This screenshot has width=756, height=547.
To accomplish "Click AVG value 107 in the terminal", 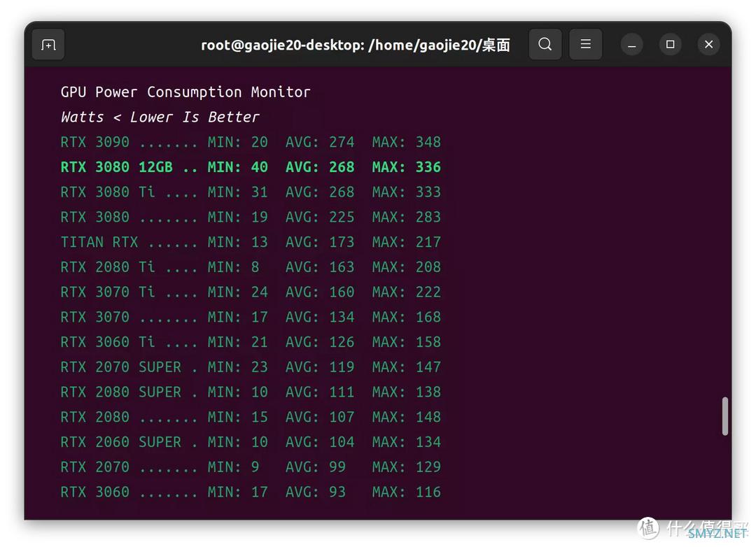I will point(342,417).
